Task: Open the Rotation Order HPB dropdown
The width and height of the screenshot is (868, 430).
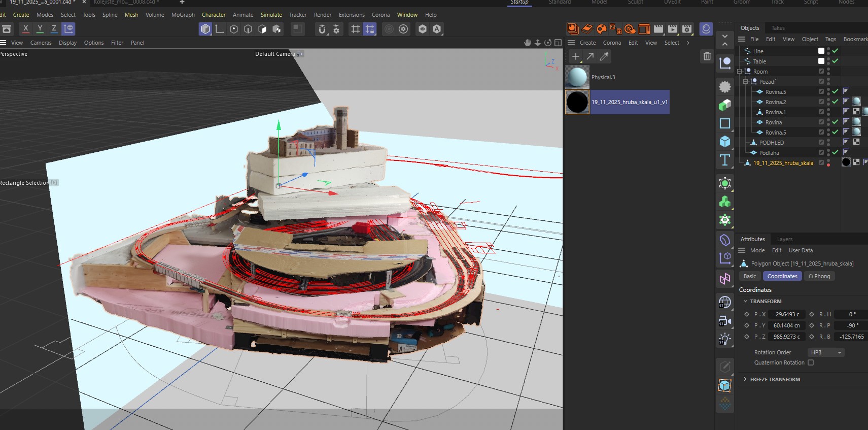Action: tap(825, 352)
